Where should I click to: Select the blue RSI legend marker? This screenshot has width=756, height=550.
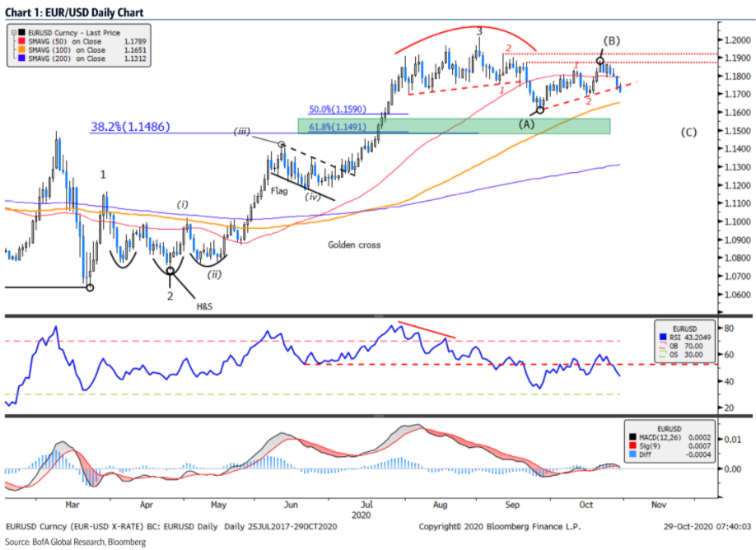pyautogui.click(x=663, y=336)
